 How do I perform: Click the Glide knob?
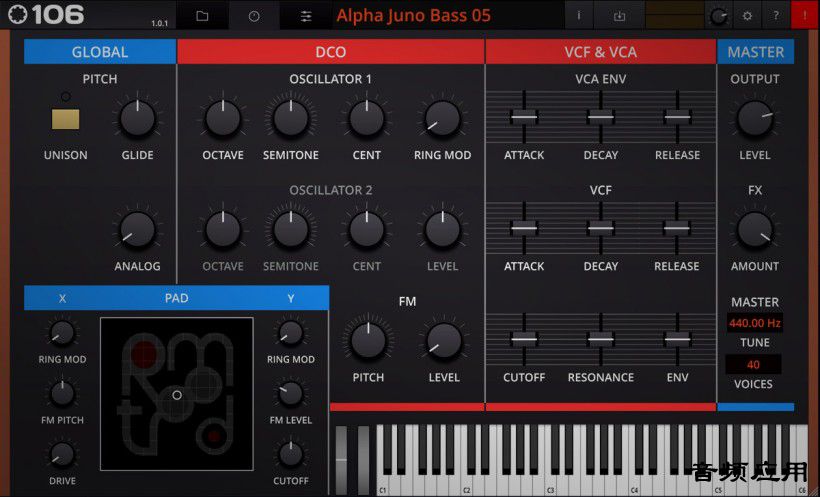[x=138, y=119]
